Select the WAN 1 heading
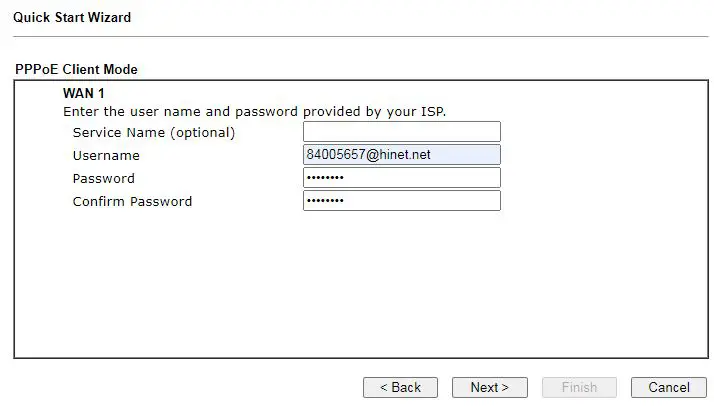 pos(84,93)
